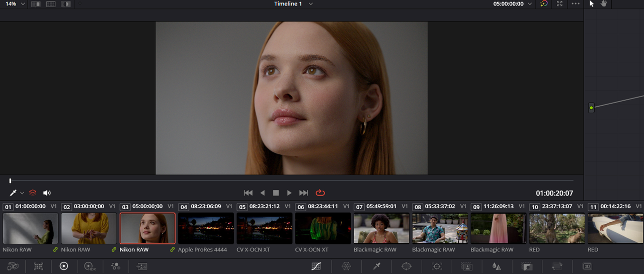Open the 14% viewer zoom dropdown
This screenshot has width=644, height=274.
pyautogui.click(x=15, y=4)
